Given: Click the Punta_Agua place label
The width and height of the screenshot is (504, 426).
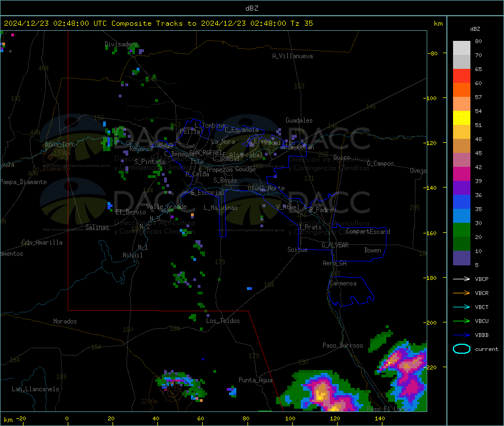Looking at the screenshot, I should click(x=255, y=380).
